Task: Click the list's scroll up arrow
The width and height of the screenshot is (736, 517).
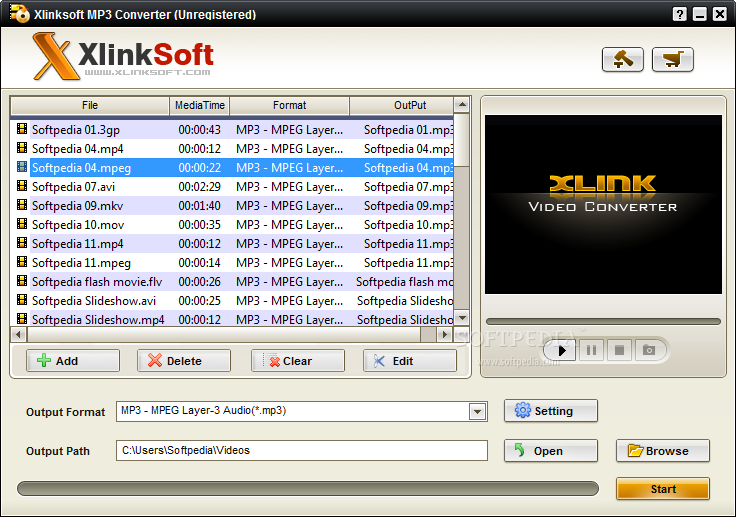Action: (x=462, y=105)
